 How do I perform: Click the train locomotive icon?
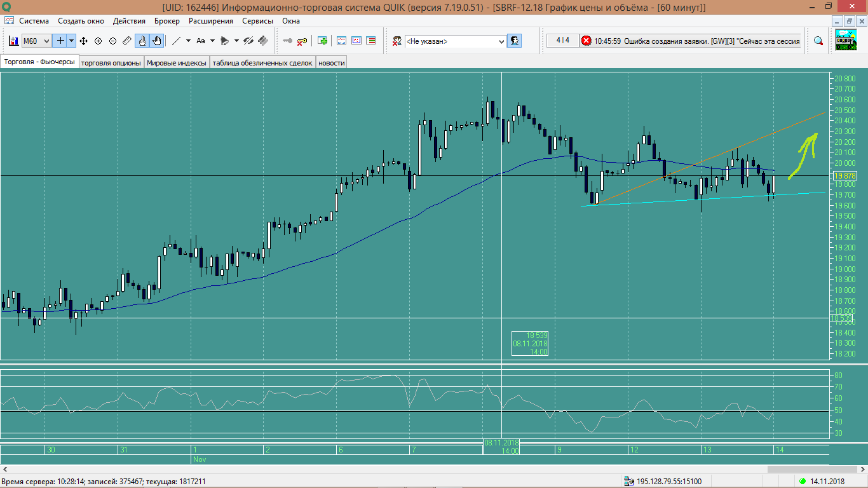point(845,39)
